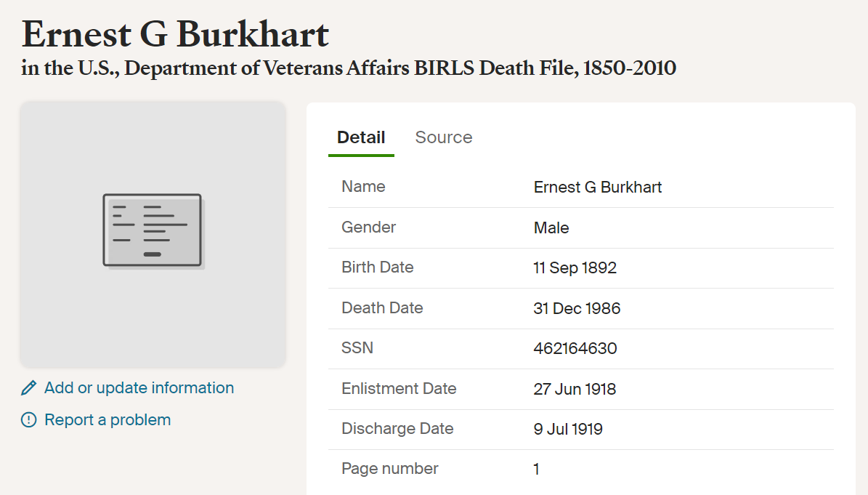This screenshot has height=495, width=868.
Task: Click the Page number value 1
Action: (x=536, y=470)
